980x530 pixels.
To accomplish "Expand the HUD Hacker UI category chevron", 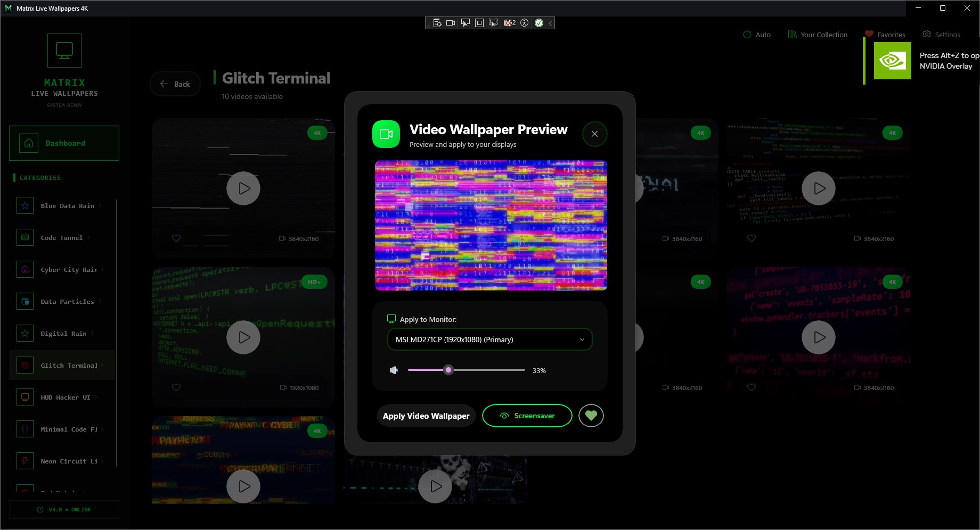I will coord(96,397).
